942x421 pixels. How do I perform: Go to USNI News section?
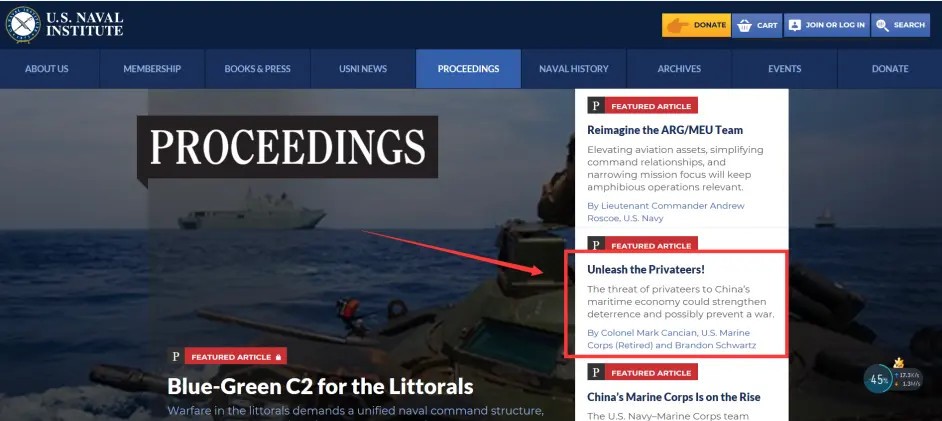(x=363, y=69)
